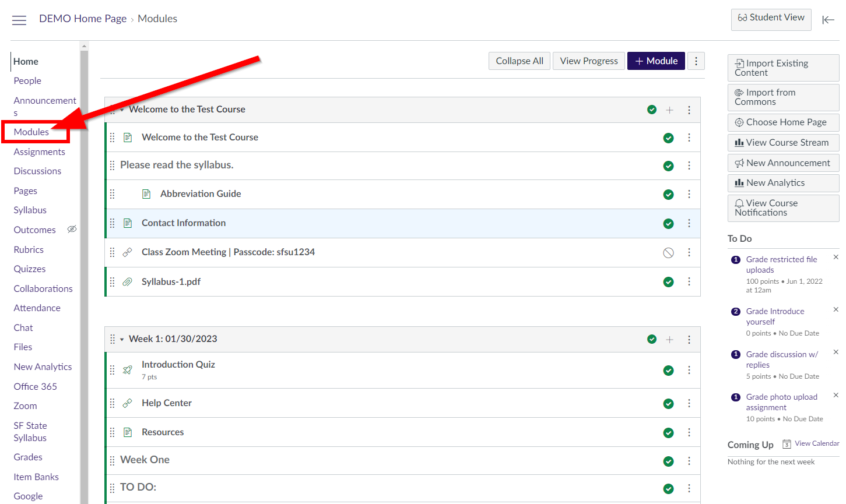Click View Course Notifications button
This screenshot has width=846, height=504.
[783, 208]
